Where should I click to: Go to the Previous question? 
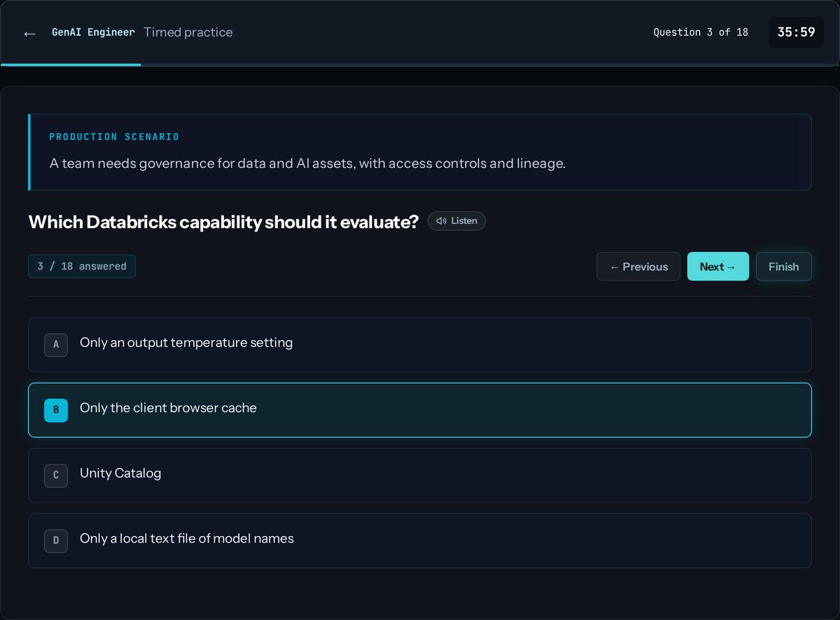point(638,267)
